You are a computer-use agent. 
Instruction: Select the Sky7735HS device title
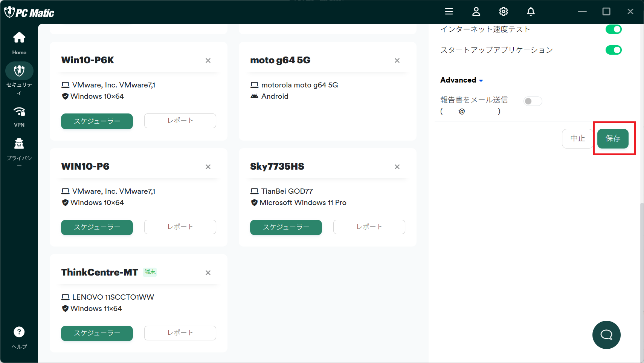tap(277, 167)
